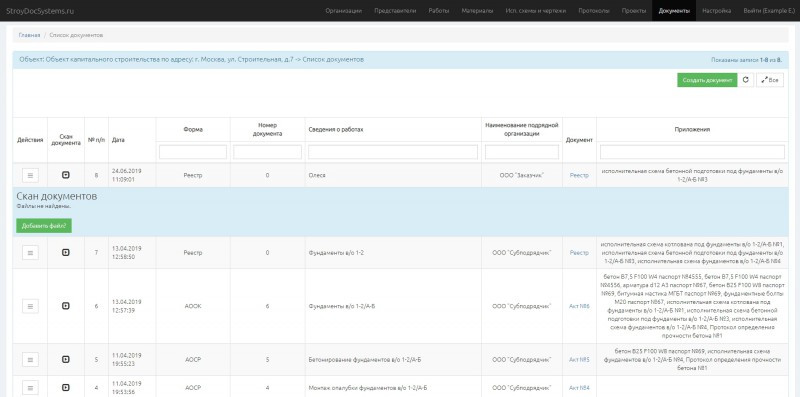This screenshot has height=397, width=800.
Task: Click the Создать документ button
Action: pos(707,80)
